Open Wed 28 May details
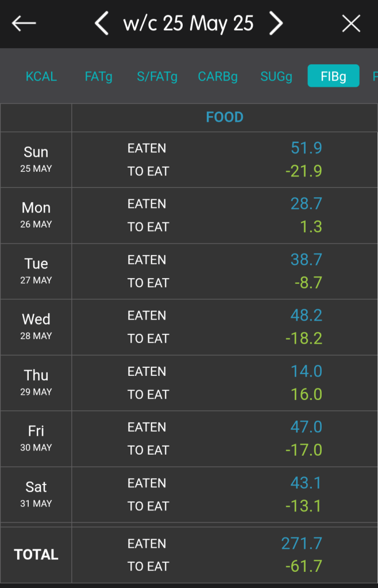Screen dimensions: 378x588 36,326
